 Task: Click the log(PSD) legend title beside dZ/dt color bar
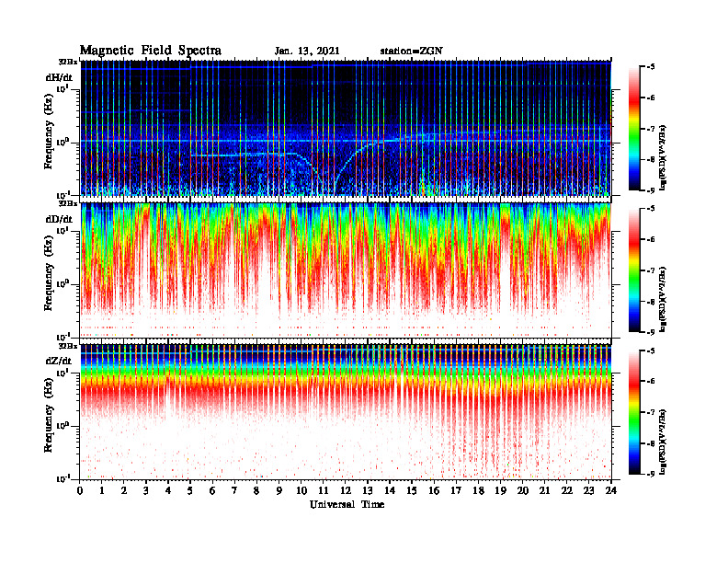pos(664,442)
